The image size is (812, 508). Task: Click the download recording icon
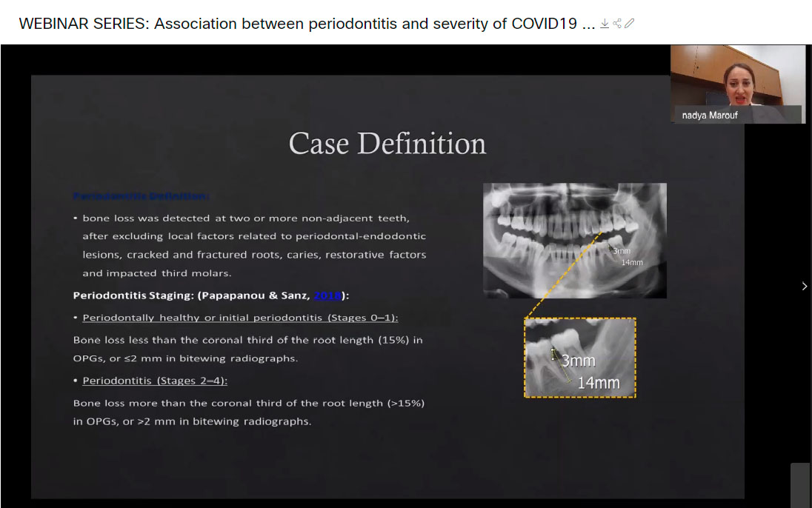point(605,24)
